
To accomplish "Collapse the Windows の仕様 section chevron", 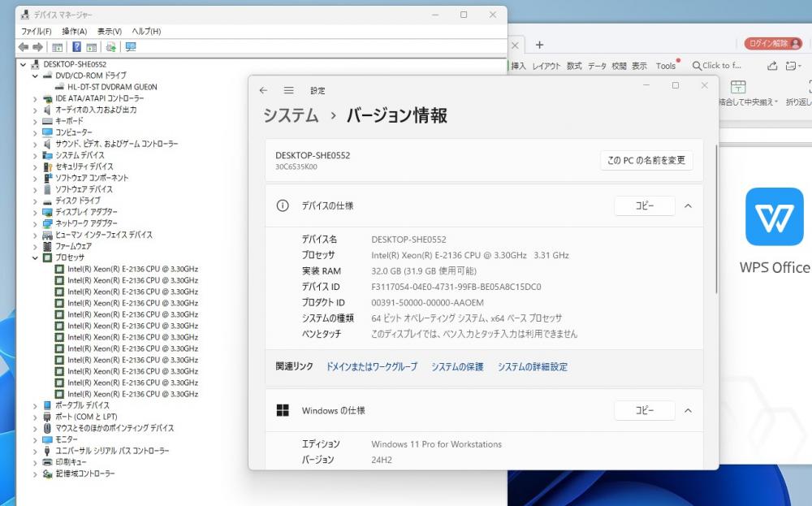I will 688,410.
